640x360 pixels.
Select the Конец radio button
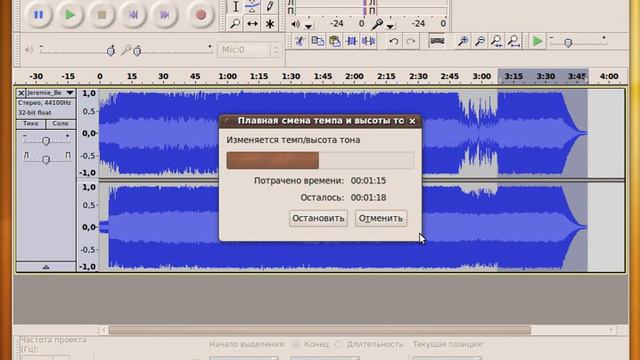pos(296,344)
